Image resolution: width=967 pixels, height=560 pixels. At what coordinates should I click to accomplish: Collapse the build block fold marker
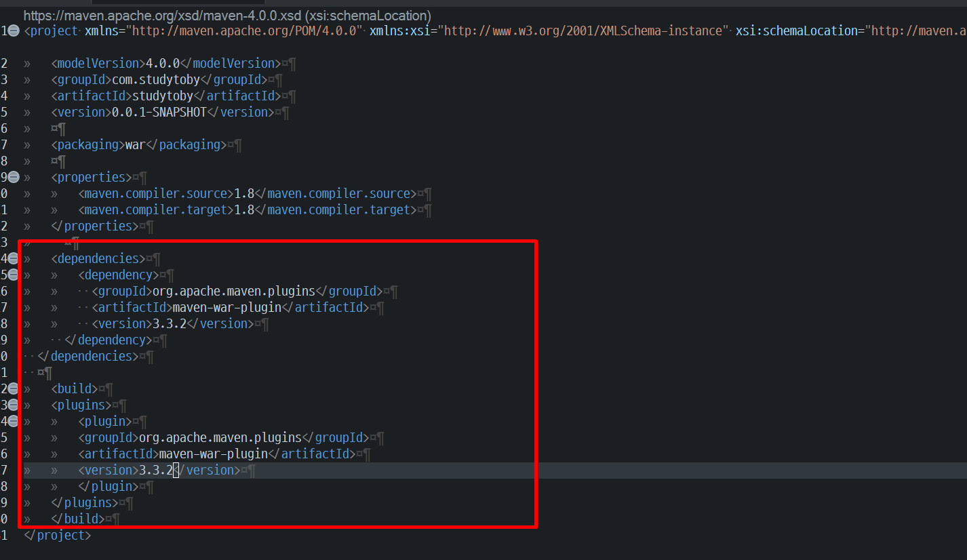14,388
